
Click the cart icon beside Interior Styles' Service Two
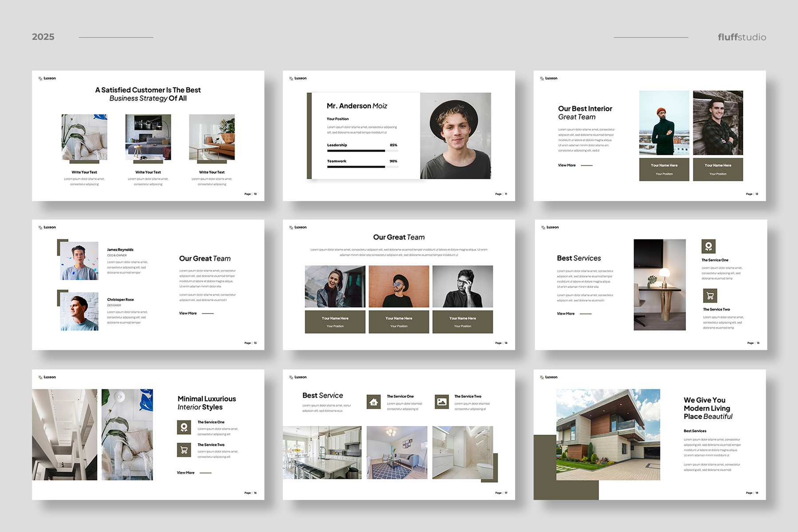[x=184, y=450]
